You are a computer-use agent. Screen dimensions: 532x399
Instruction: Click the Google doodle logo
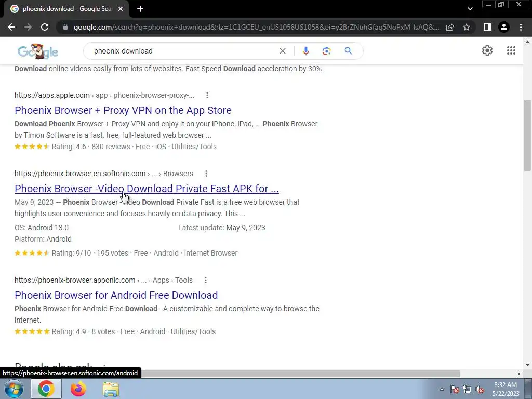38,51
